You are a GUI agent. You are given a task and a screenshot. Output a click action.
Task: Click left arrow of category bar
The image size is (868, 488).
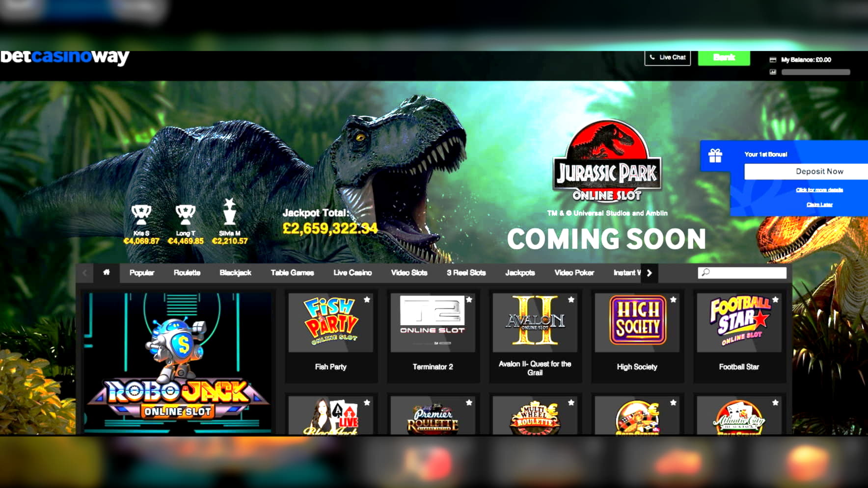[85, 273]
